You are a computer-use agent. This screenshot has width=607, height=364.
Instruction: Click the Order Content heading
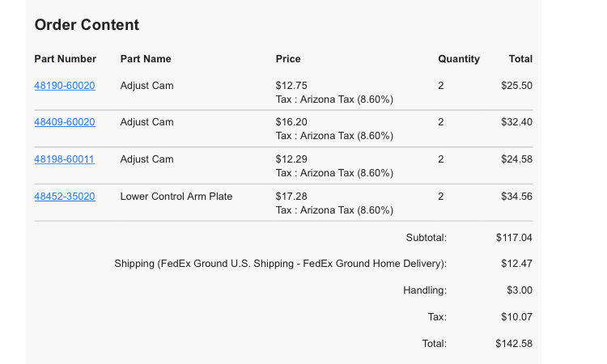click(87, 25)
